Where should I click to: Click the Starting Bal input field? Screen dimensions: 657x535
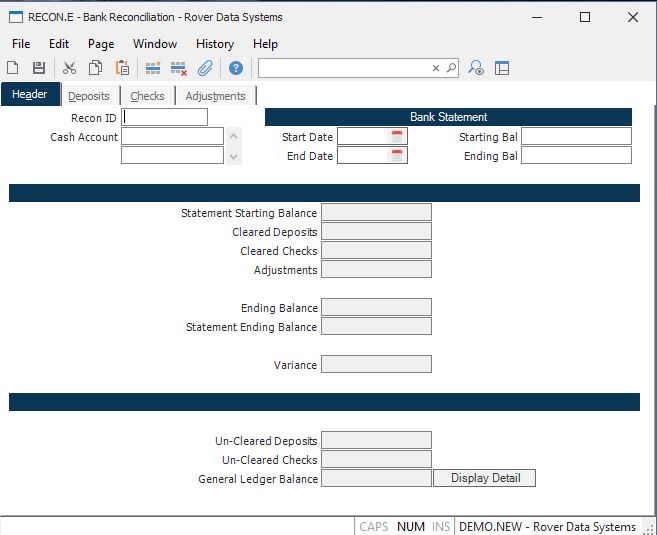(x=576, y=136)
